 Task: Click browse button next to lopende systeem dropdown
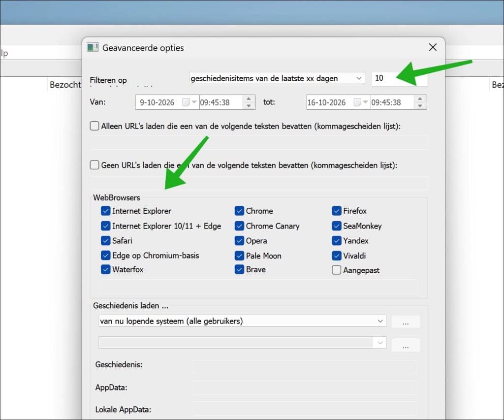(x=406, y=322)
